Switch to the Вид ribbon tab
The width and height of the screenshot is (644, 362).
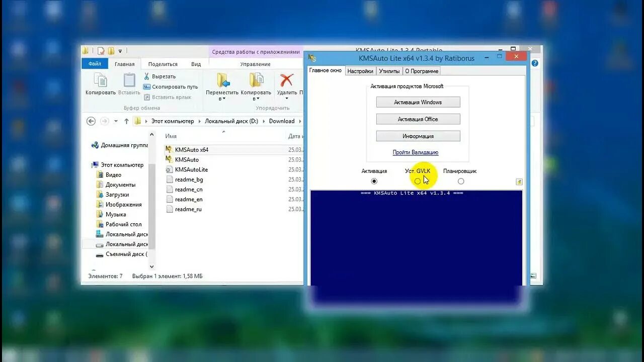pos(196,64)
